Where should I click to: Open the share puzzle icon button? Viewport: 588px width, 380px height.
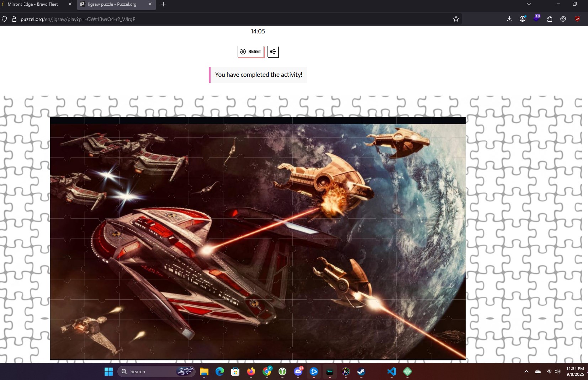click(x=273, y=52)
